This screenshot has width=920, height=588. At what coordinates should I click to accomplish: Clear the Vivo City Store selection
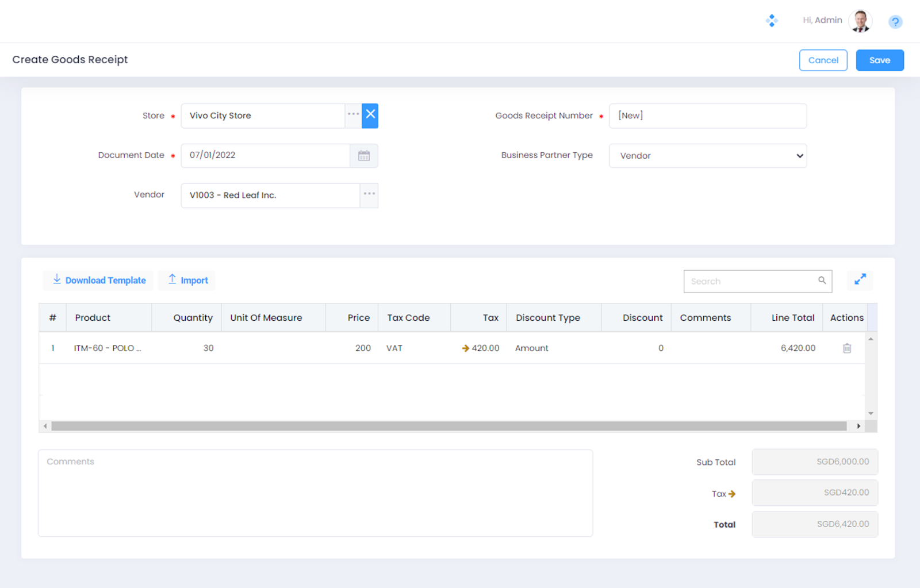[370, 115]
